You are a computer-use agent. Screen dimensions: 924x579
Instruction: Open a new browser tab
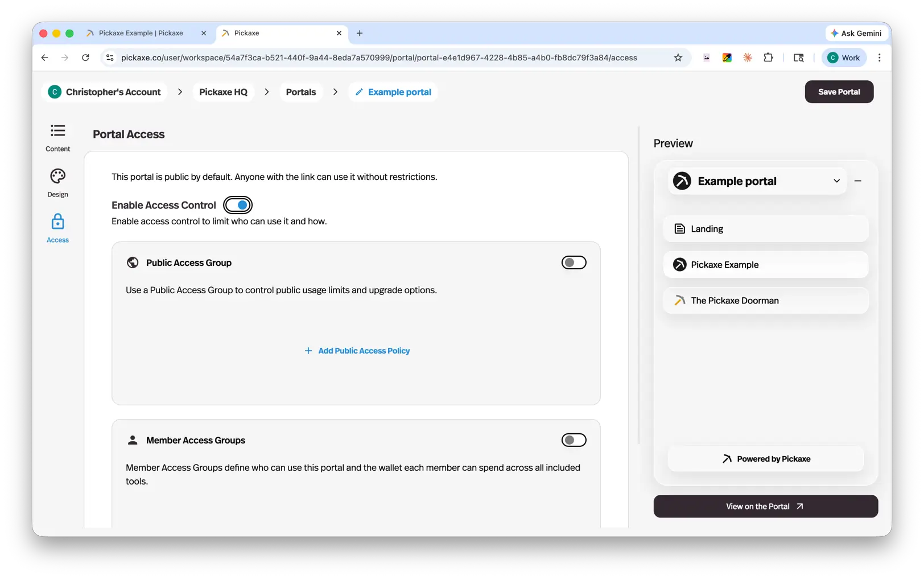pyautogui.click(x=359, y=33)
